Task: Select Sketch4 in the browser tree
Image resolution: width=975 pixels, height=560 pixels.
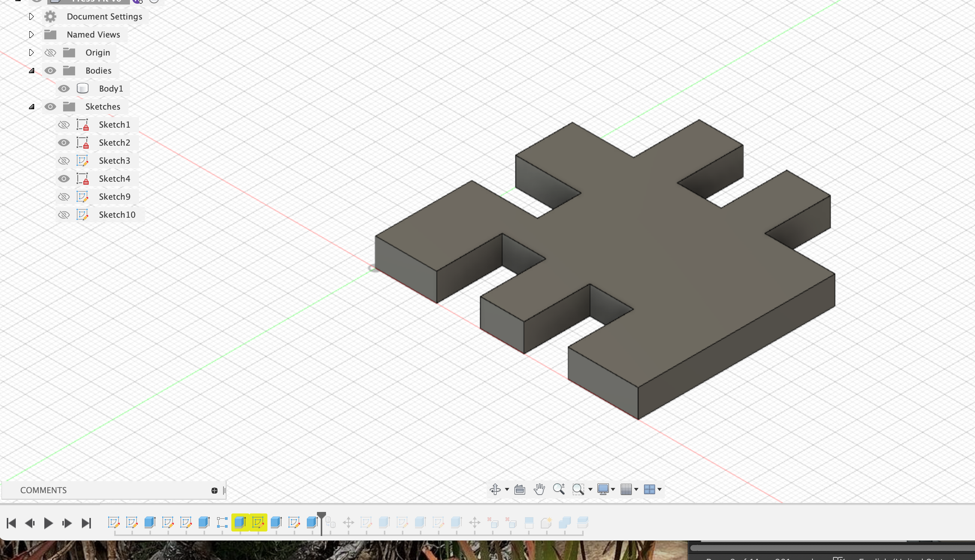Action: (115, 178)
